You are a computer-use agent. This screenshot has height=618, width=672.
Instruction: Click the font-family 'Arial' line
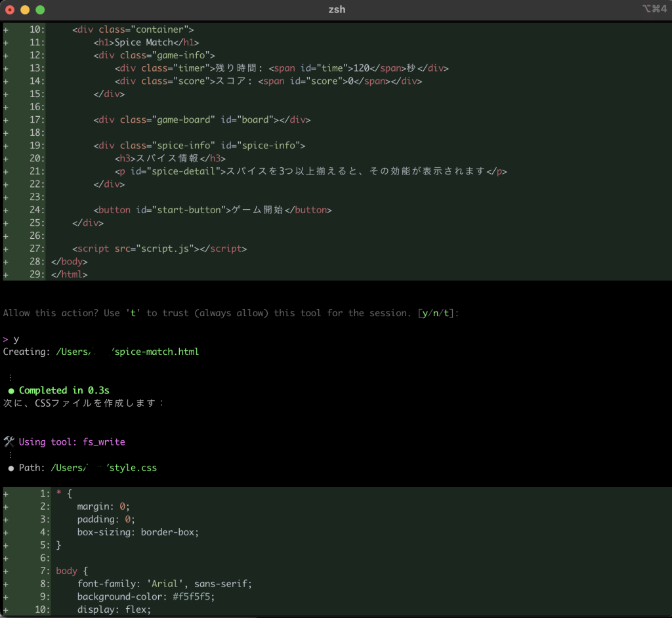click(165, 584)
